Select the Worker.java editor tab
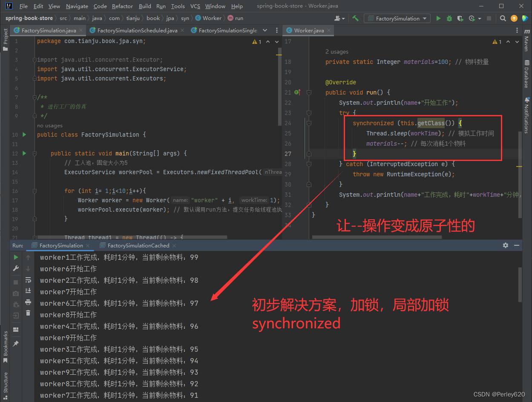The width and height of the screenshot is (532, 402). 308,30
